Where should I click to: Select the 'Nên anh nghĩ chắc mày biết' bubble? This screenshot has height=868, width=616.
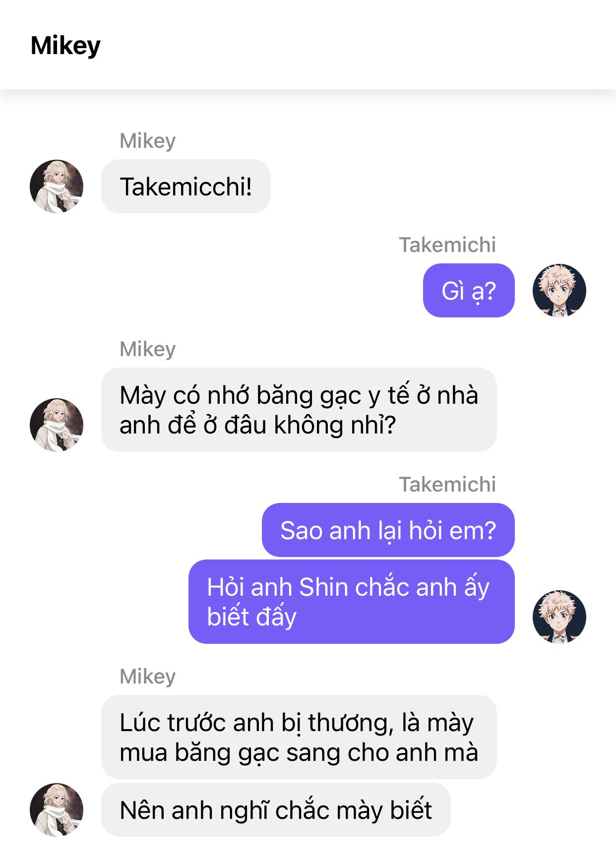point(276,809)
